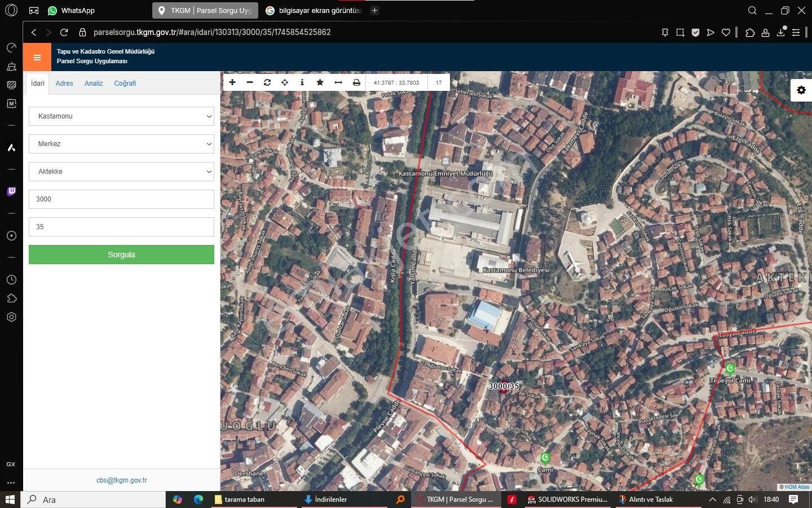Screen dimensions: 812x508
Task: Select the İdari tab
Action: tap(38, 84)
